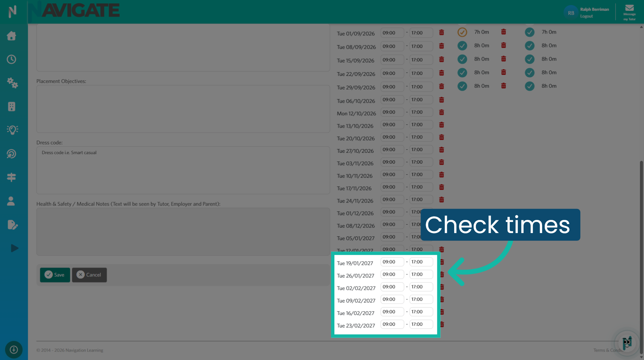Open the document edit sidebar icon
Screen dimensions: 644x360
pyautogui.click(x=12, y=225)
